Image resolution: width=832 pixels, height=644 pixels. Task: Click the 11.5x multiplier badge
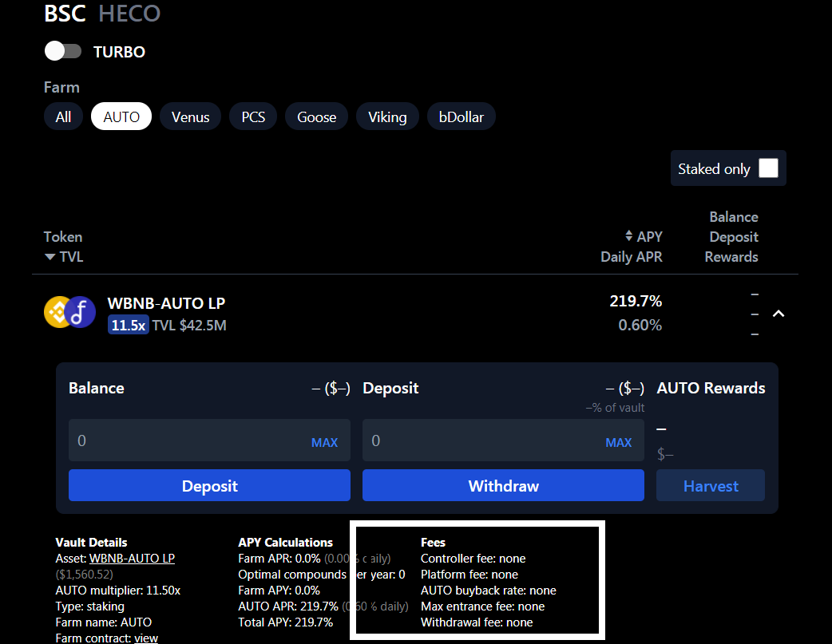click(x=129, y=325)
